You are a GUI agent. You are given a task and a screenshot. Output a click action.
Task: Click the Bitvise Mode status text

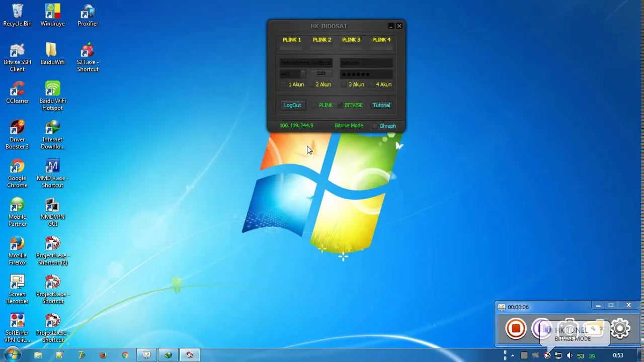pyautogui.click(x=349, y=126)
